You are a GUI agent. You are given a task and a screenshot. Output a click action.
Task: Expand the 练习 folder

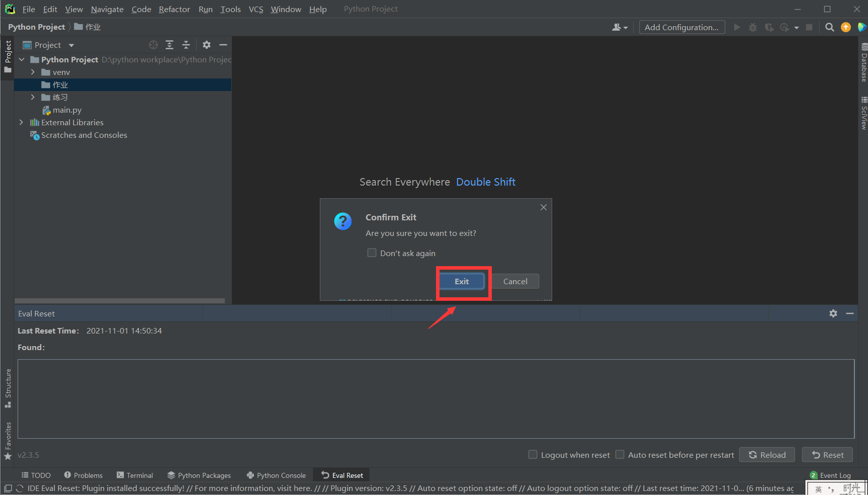33,97
